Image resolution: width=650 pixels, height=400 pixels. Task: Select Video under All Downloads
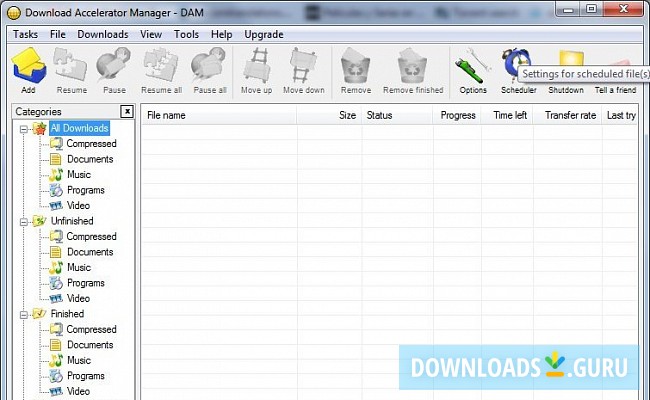(x=78, y=205)
